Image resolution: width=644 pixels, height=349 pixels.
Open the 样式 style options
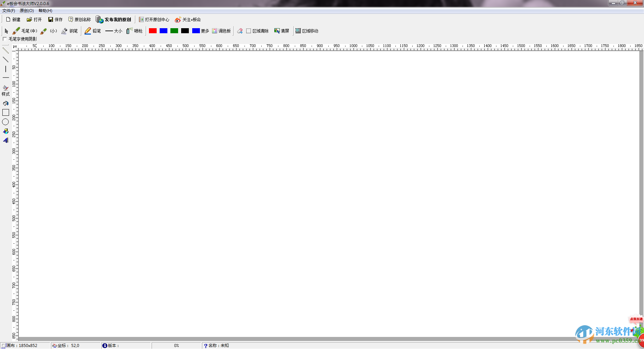tap(6, 91)
